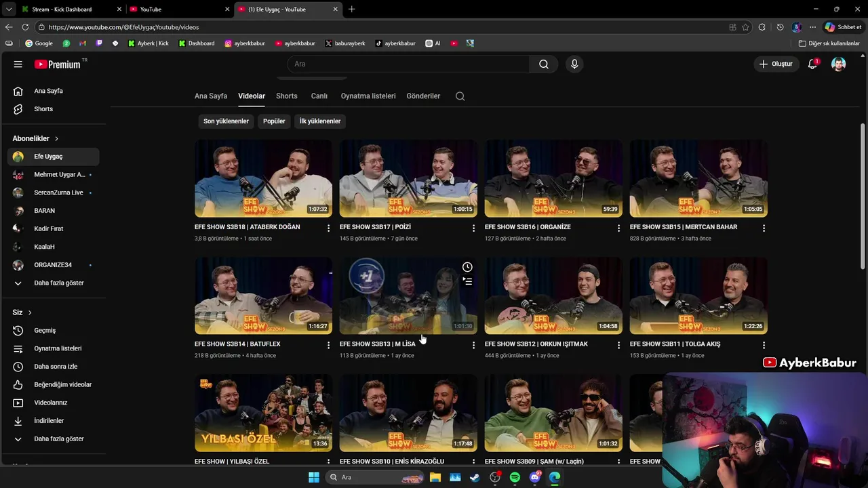
Task: Open Geçmiş in the sidebar
Action: tap(53, 331)
